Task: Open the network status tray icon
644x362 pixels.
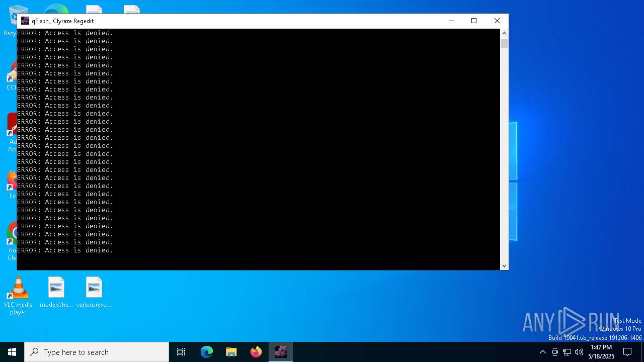Action: (x=567, y=352)
